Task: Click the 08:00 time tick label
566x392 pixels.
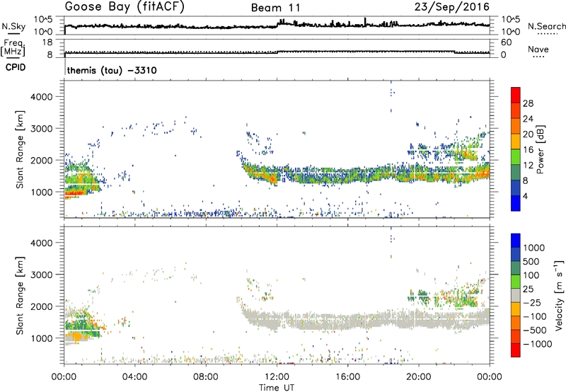Action: 206,377
